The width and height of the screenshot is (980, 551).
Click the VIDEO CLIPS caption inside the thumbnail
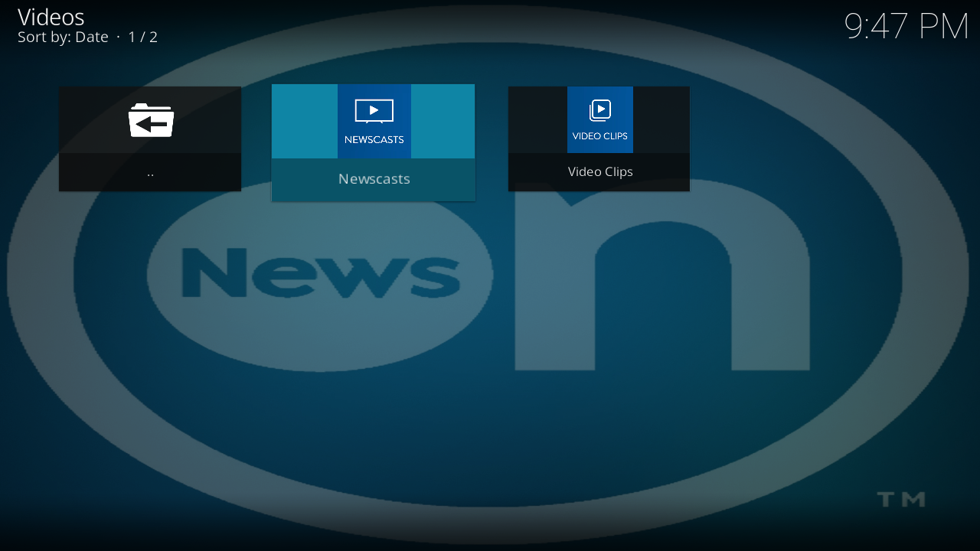pyautogui.click(x=600, y=136)
